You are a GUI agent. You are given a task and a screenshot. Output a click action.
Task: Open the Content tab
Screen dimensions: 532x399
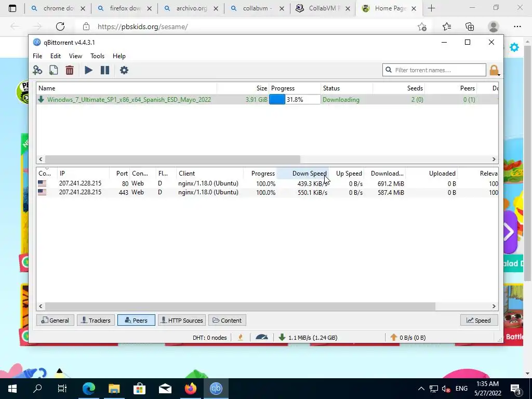pos(227,320)
